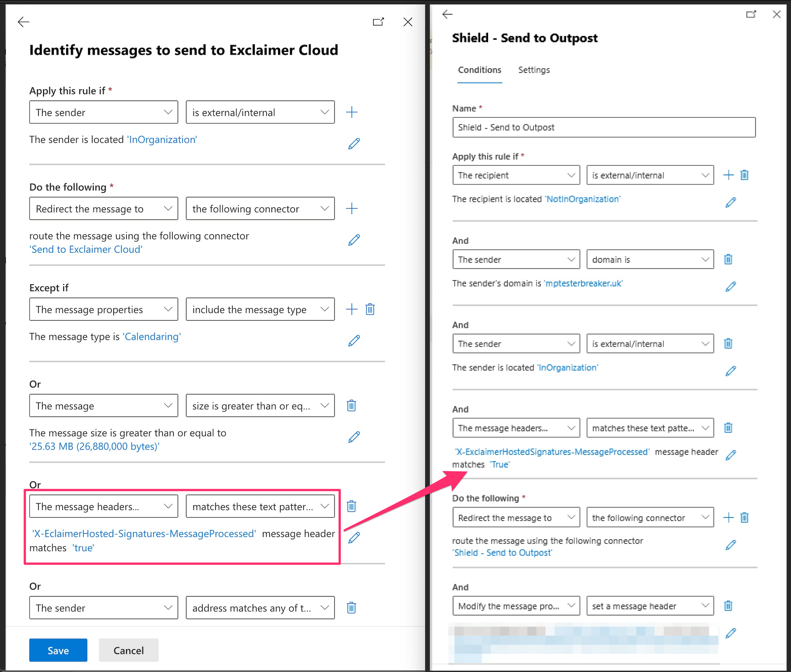
Task: Open 'The message properties' dropdown
Action: coord(103,309)
